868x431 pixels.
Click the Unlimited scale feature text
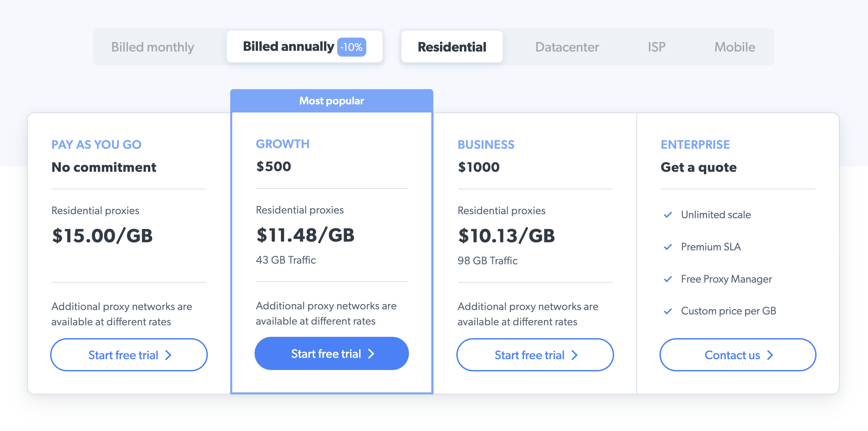(x=716, y=215)
